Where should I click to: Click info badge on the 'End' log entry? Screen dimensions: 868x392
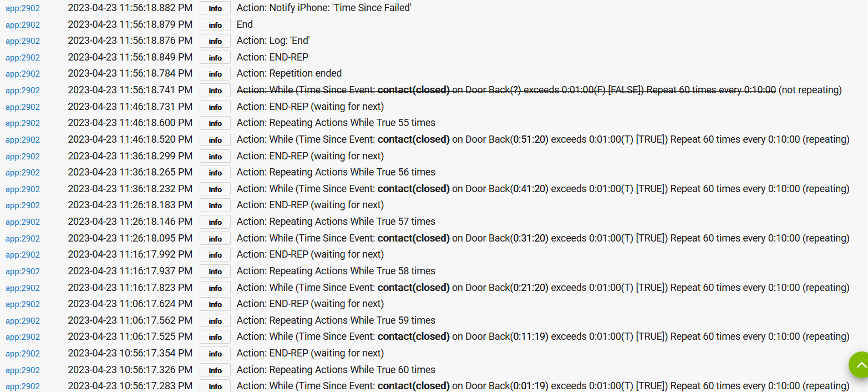[x=215, y=25]
